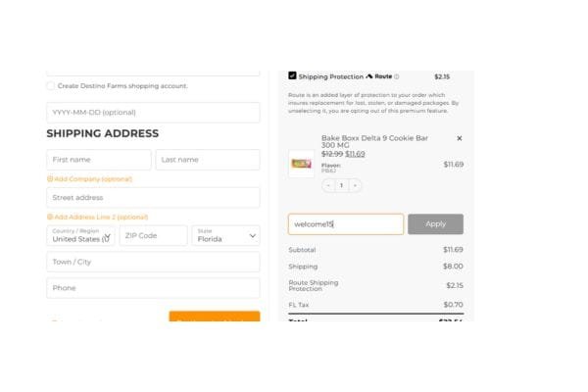Apply the welcome15 discount code
588x392 pixels.
coord(435,224)
